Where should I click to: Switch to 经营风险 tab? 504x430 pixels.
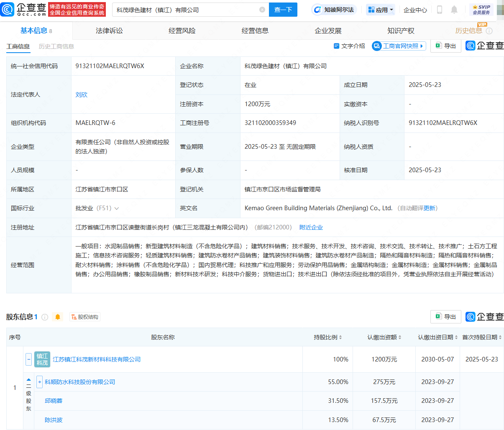(x=182, y=31)
